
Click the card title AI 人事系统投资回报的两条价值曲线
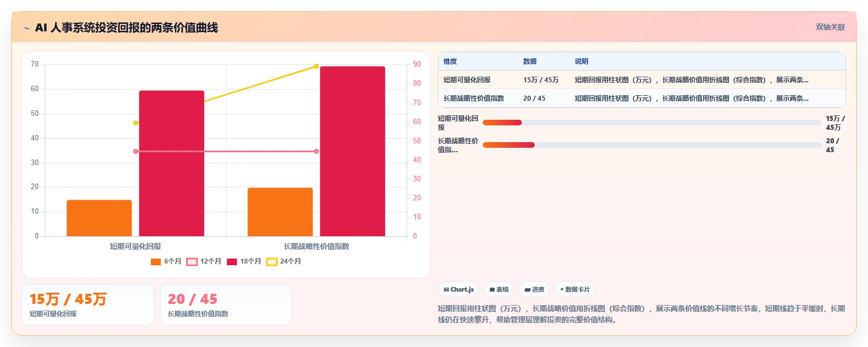click(126, 27)
